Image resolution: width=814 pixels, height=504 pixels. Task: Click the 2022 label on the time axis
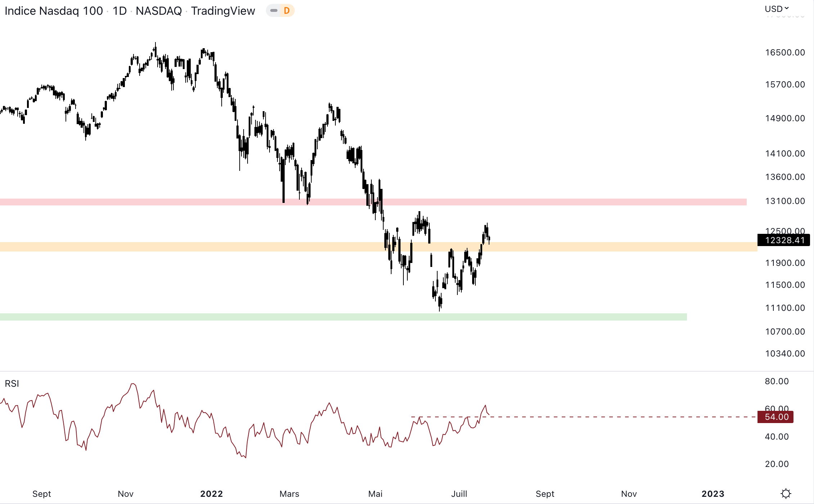point(212,494)
